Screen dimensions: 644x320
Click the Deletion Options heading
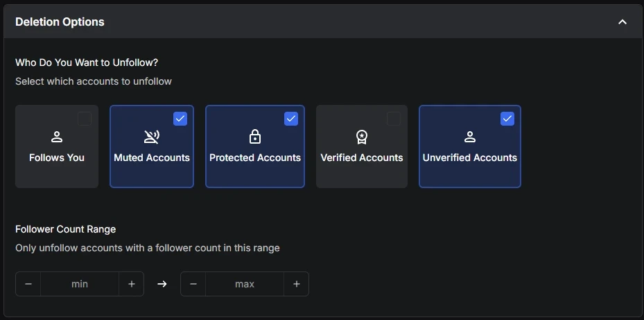coord(60,22)
